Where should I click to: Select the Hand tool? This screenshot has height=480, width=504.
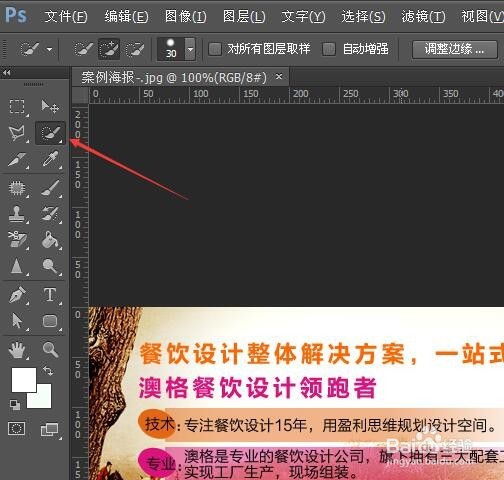tap(17, 350)
